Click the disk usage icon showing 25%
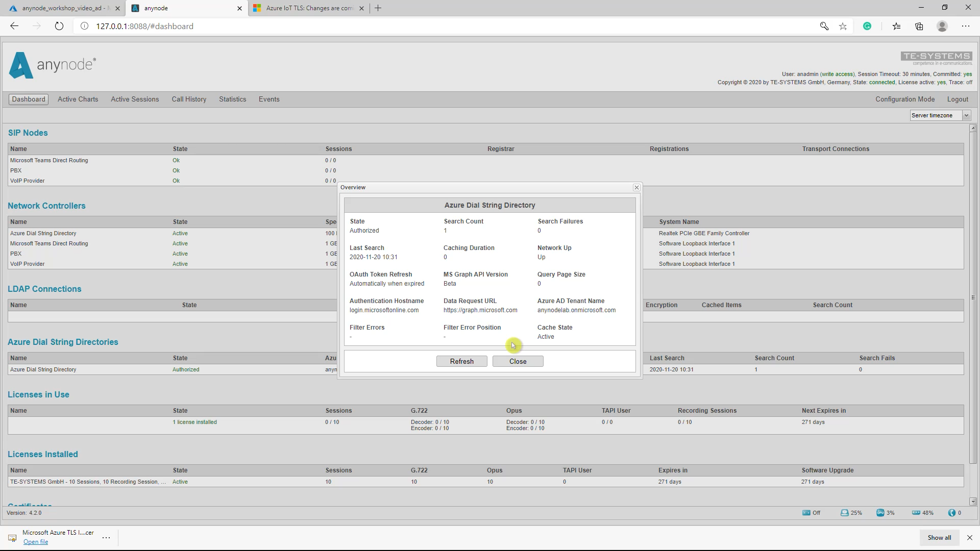This screenshot has height=551, width=980. (x=844, y=513)
